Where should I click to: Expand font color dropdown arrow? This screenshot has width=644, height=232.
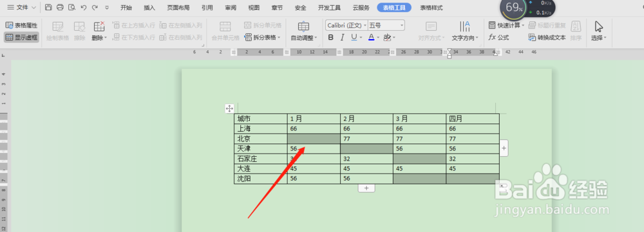coord(378,38)
